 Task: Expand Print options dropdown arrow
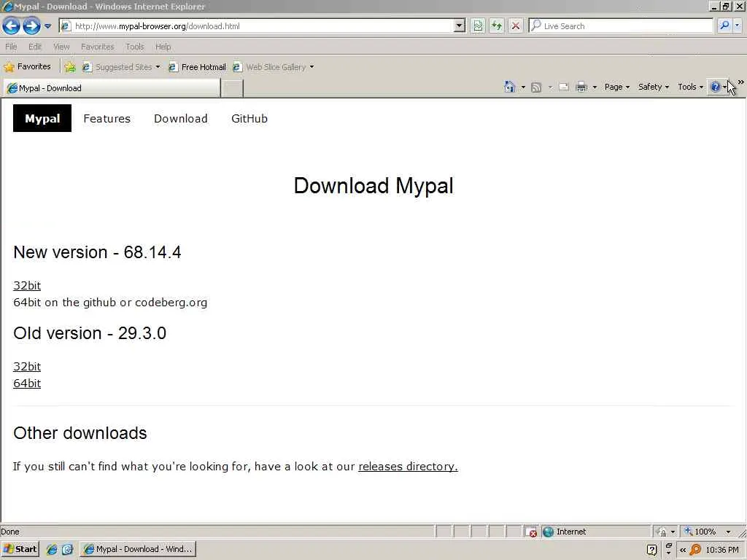click(x=595, y=87)
